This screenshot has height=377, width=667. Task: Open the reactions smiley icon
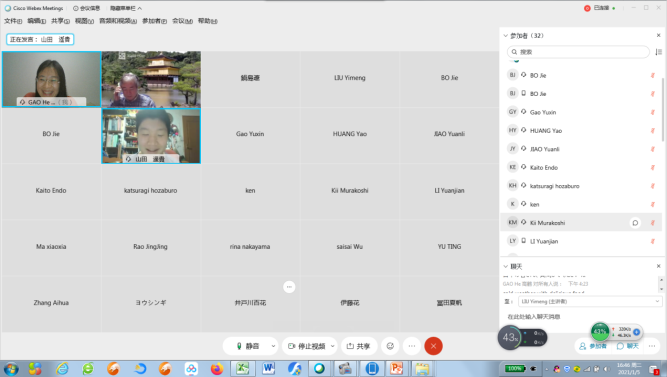[x=390, y=346]
